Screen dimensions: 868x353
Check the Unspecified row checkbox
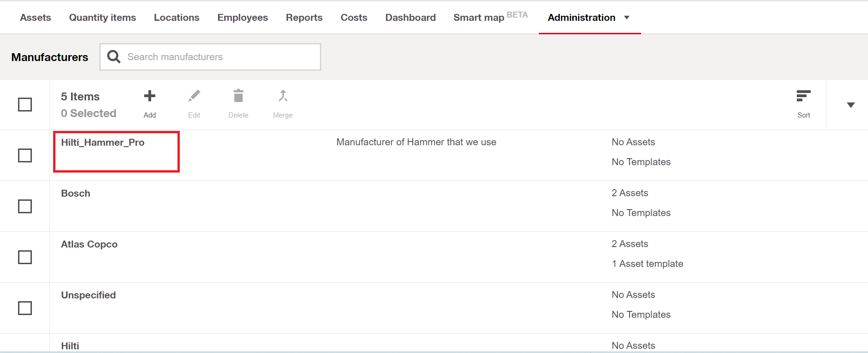[x=25, y=308]
